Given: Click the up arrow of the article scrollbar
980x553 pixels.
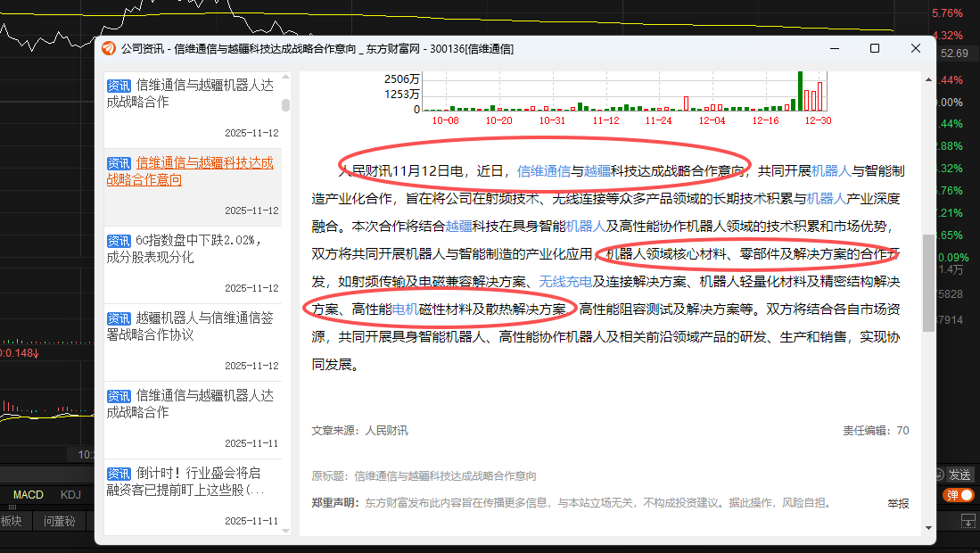Looking at the screenshot, I should [929, 80].
